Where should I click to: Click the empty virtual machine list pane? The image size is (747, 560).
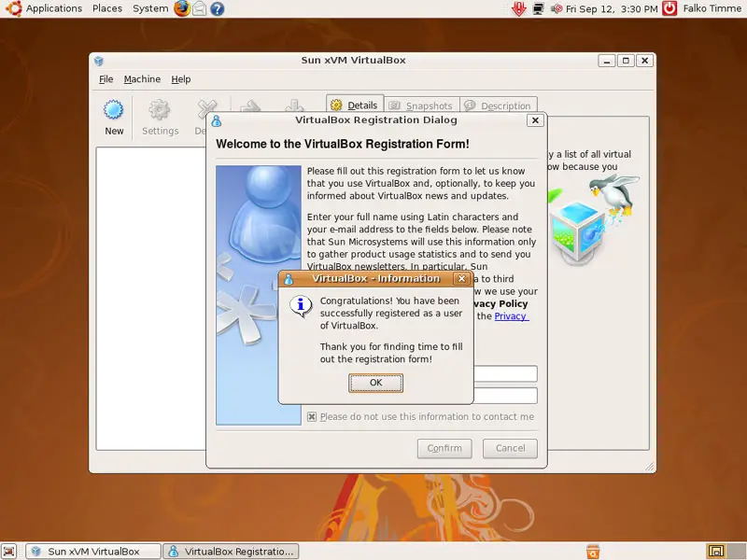coord(151,299)
